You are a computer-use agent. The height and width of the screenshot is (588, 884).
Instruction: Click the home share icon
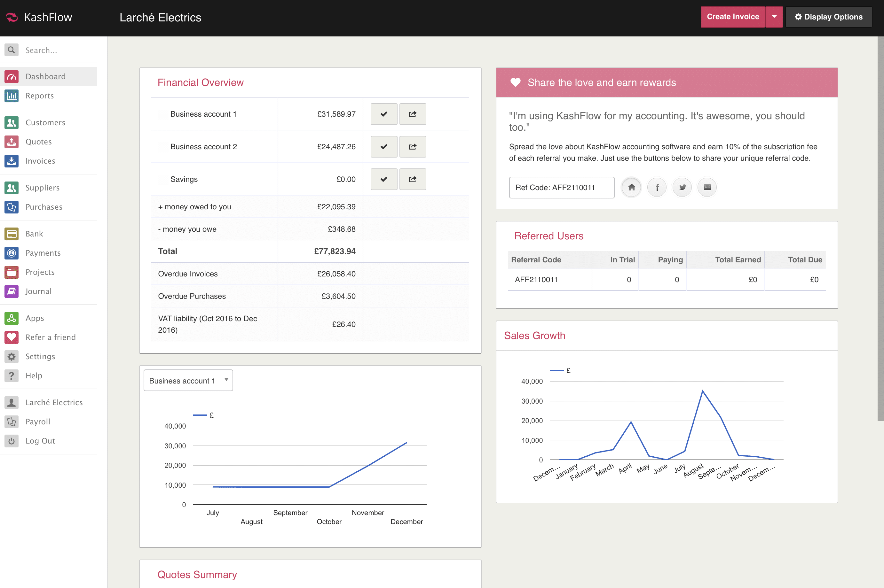click(x=631, y=187)
